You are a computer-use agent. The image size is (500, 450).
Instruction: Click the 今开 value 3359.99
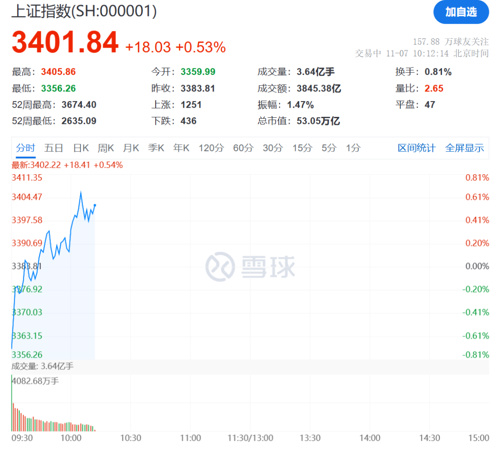[198, 72]
